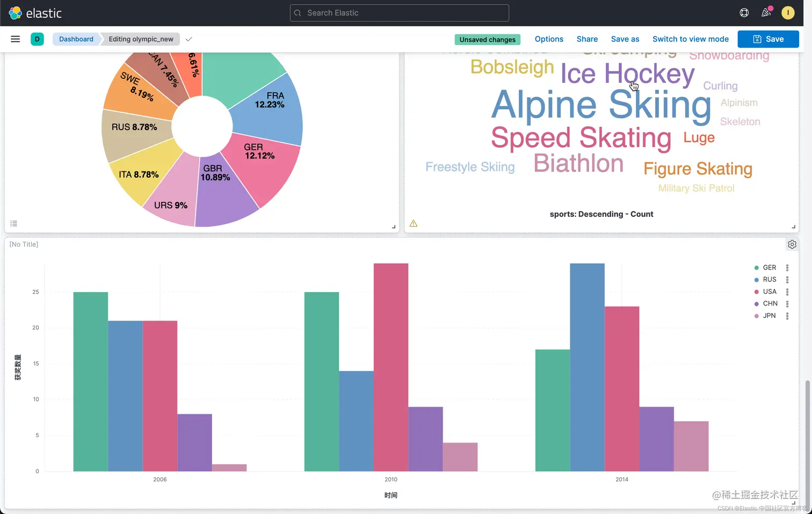Click the Bobsleigh tag
The width and height of the screenshot is (812, 514).
(x=512, y=67)
